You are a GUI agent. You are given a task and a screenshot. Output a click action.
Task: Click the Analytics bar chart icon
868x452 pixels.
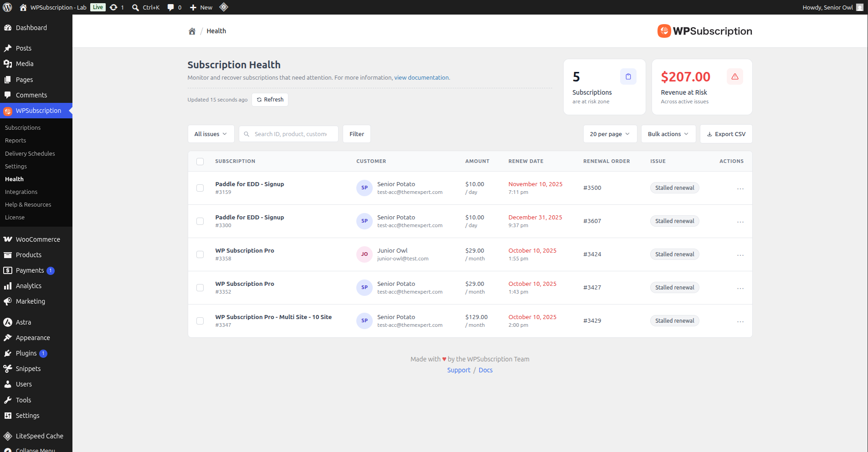[8, 286]
